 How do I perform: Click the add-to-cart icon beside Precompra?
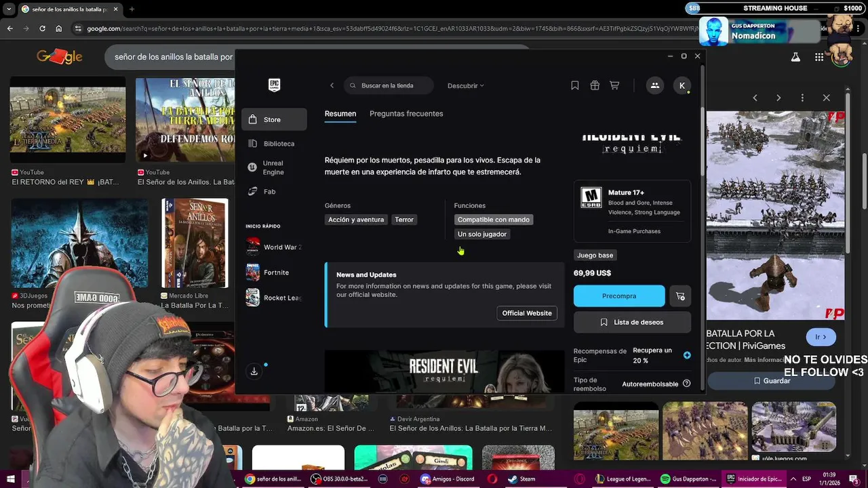point(680,296)
